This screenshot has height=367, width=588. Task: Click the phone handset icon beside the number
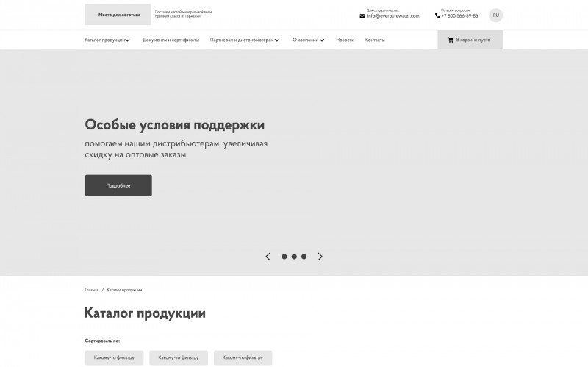point(437,15)
